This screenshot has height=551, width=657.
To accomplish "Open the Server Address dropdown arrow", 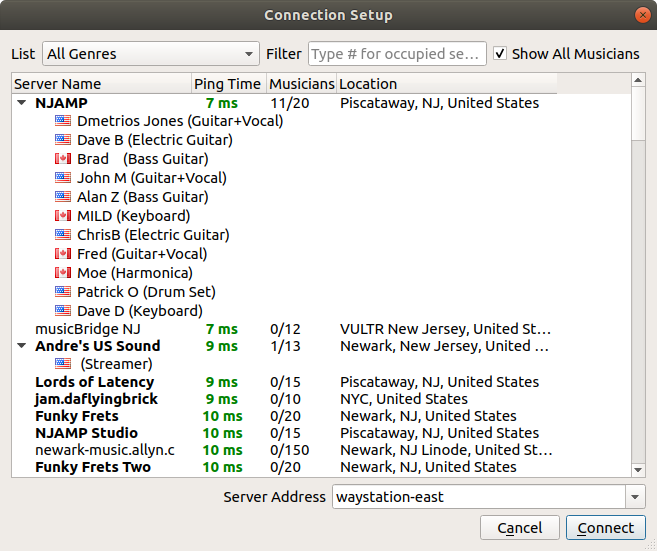I will pos(634,497).
